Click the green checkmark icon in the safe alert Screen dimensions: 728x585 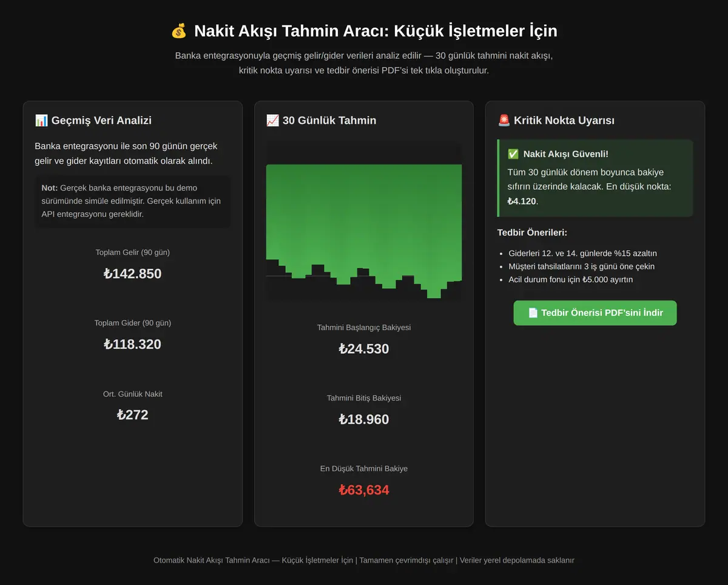(x=513, y=154)
